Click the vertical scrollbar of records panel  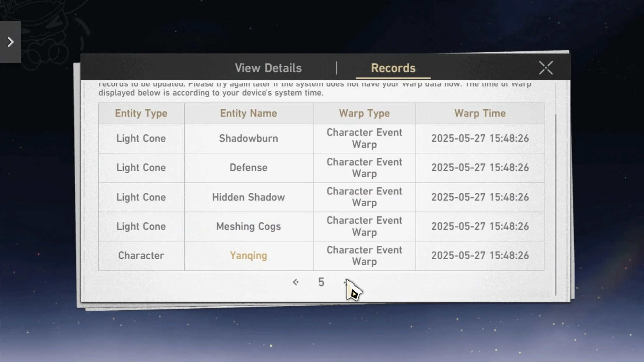(x=555, y=204)
